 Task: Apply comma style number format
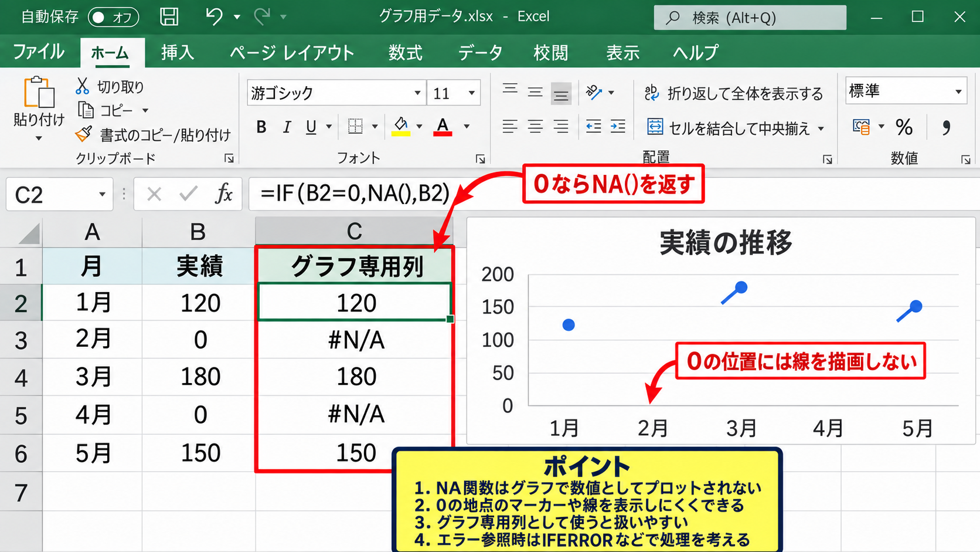[946, 127]
